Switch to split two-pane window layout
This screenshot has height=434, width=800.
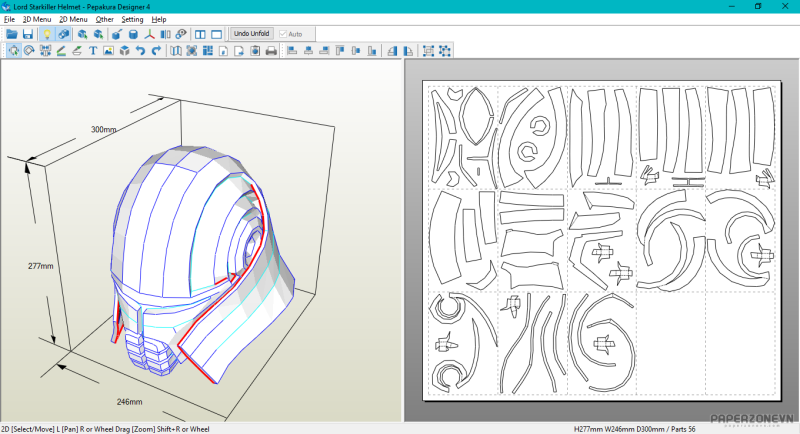click(x=200, y=34)
